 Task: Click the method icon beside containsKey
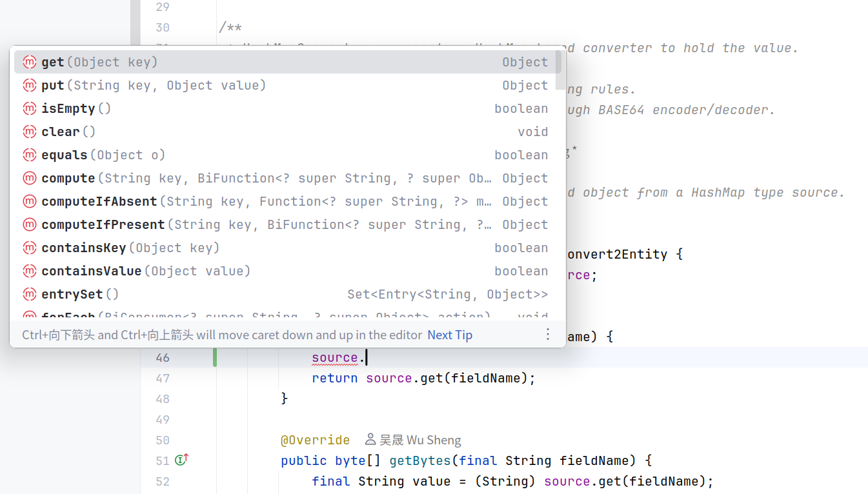coord(29,248)
